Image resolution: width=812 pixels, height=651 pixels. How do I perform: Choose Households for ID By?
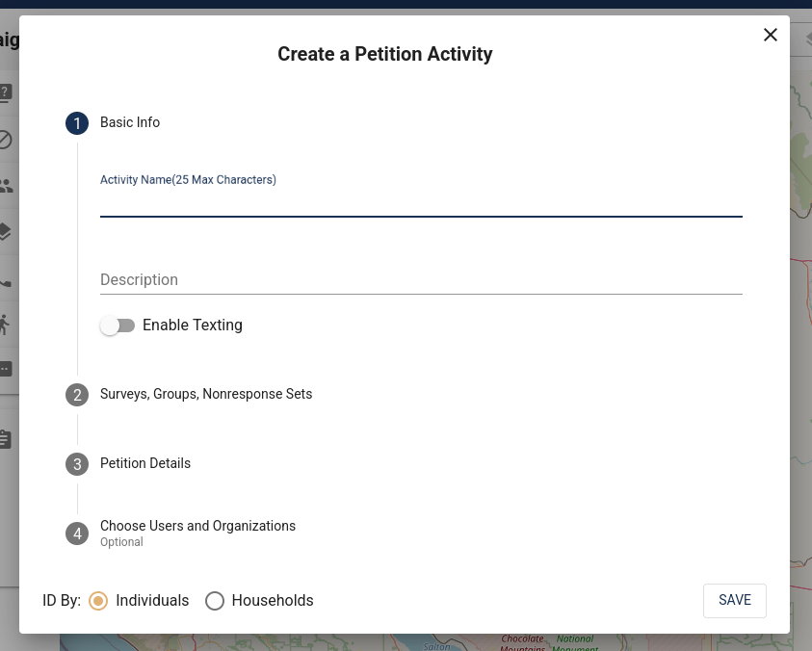coord(215,600)
